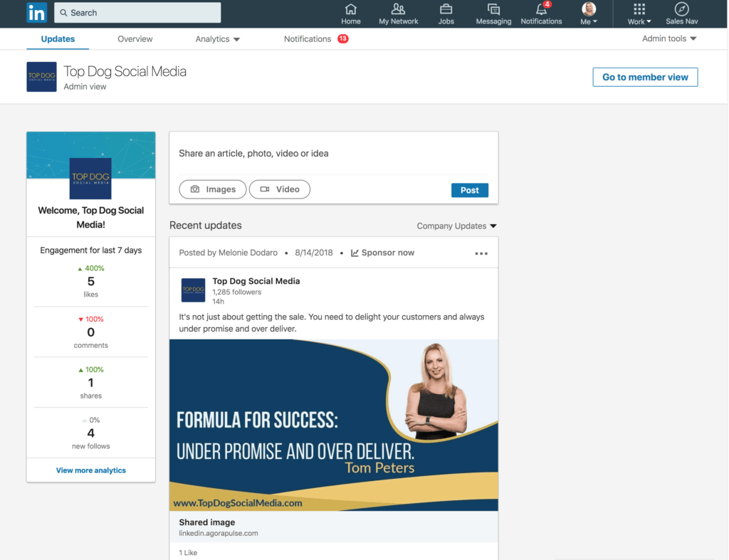Click the Recent updates heading

click(x=206, y=226)
